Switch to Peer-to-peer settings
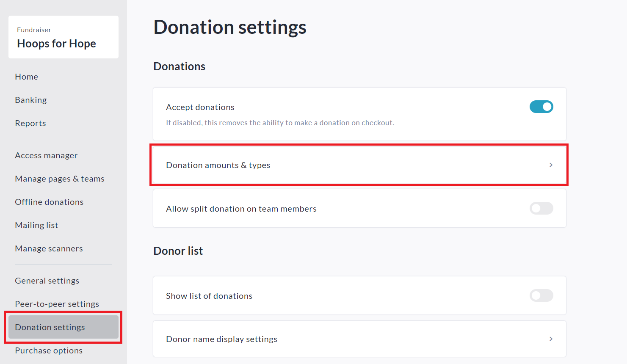The width and height of the screenshot is (627, 364). click(x=57, y=303)
